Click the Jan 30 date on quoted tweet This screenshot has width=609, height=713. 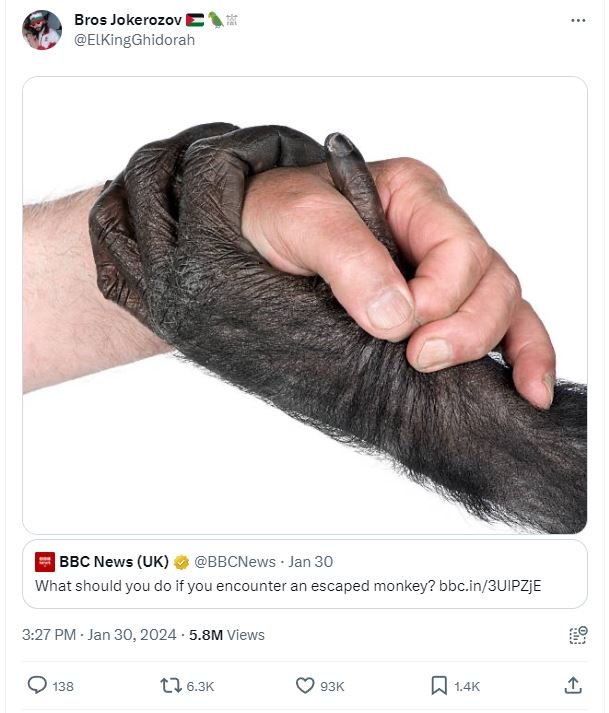coord(310,562)
